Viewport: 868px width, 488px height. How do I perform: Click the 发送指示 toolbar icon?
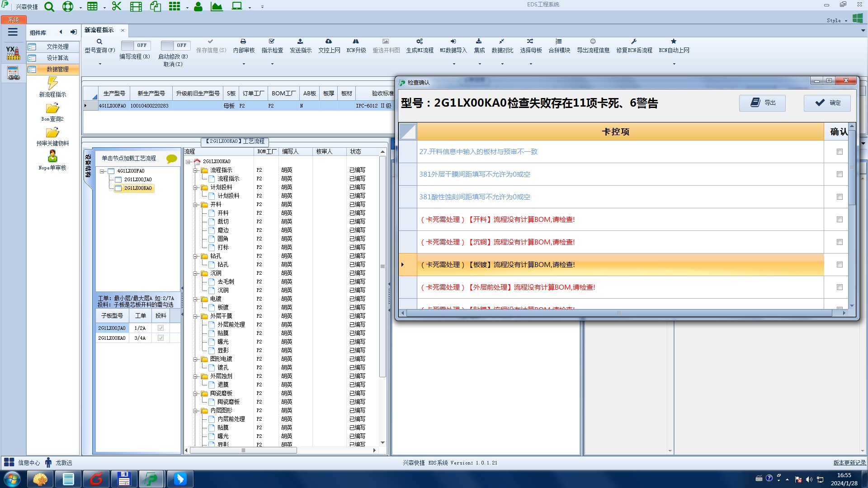click(300, 42)
